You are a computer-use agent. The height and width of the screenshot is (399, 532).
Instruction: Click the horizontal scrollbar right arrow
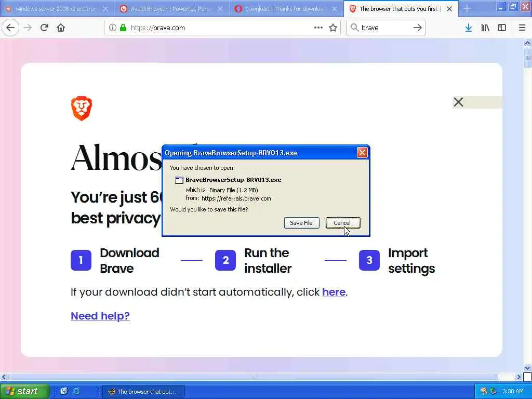tap(518, 377)
